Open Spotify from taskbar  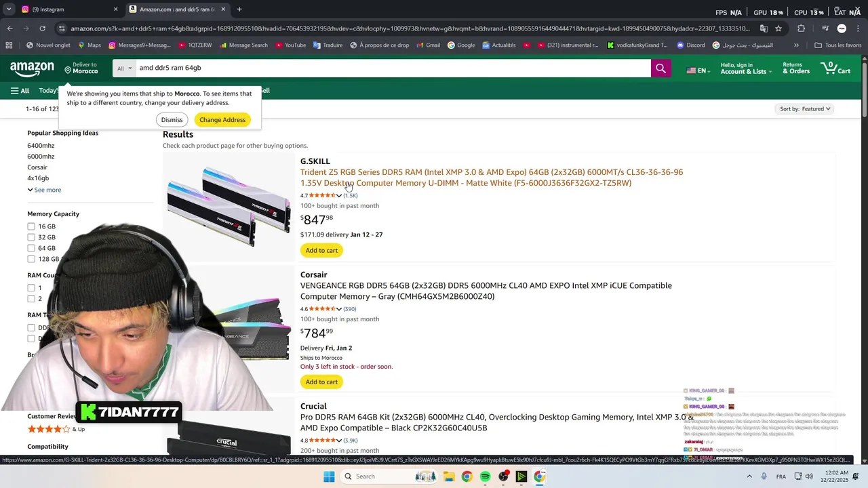click(x=485, y=476)
